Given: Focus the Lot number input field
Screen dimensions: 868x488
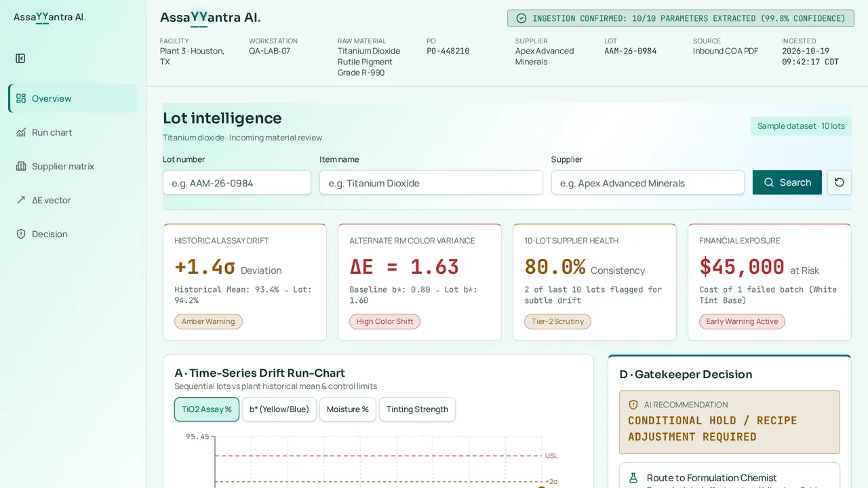Looking at the screenshot, I should point(237,182).
